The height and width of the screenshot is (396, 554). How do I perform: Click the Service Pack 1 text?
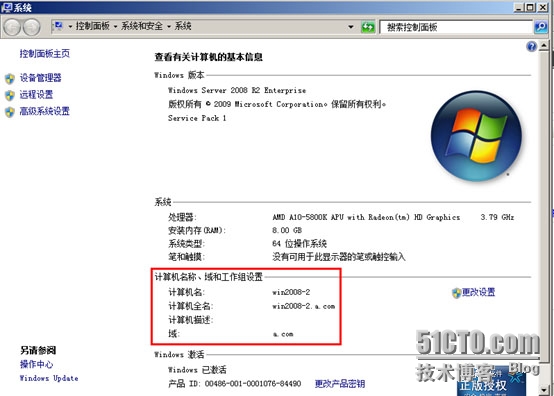[197, 118]
